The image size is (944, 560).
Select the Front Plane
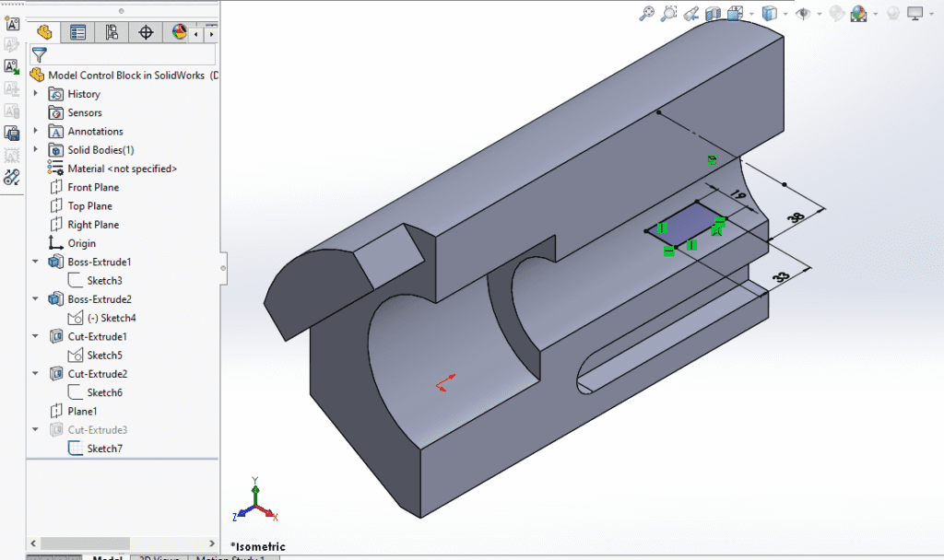pyautogui.click(x=93, y=187)
